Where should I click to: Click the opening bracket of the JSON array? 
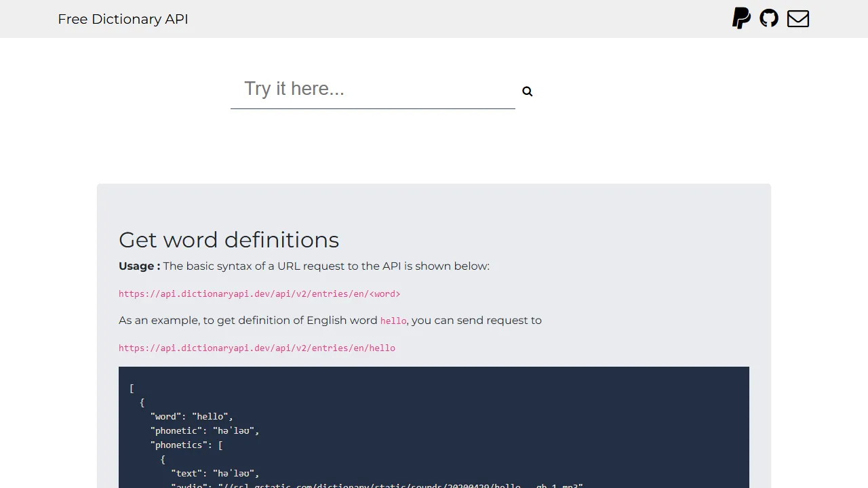pos(132,388)
